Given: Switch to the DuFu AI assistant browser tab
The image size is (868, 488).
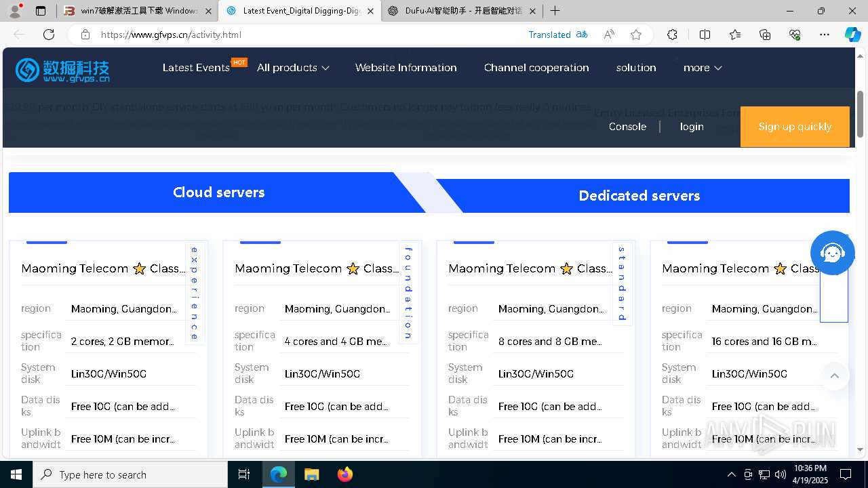Looking at the screenshot, I should pyautogui.click(x=463, y=11).
